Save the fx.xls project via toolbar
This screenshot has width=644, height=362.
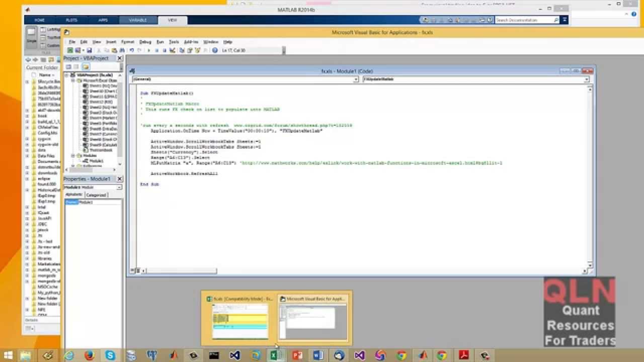click(89, 50)
